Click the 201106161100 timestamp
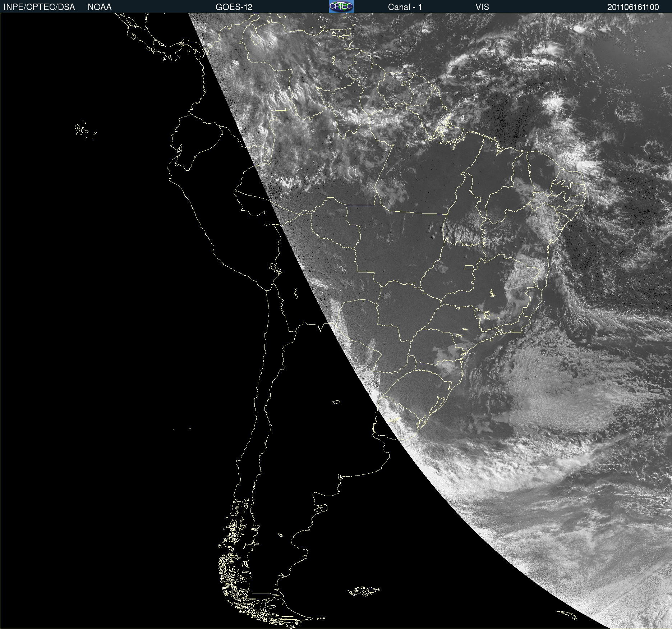This screenshot has height=629, width=672. (633, 7)
